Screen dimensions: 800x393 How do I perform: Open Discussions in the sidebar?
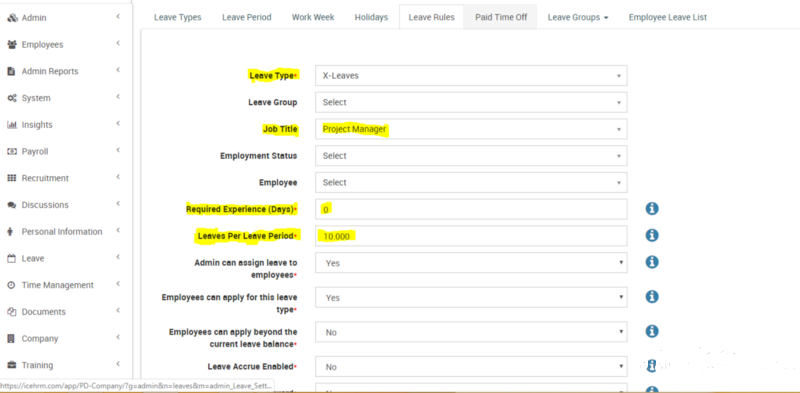coord(45,205)
